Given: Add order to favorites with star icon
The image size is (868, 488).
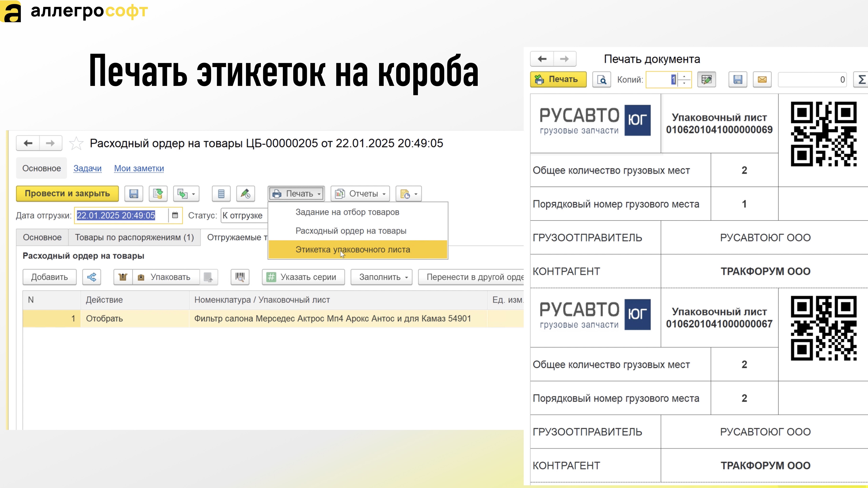Looking at the screenshot, I should [x=76, y=144].
